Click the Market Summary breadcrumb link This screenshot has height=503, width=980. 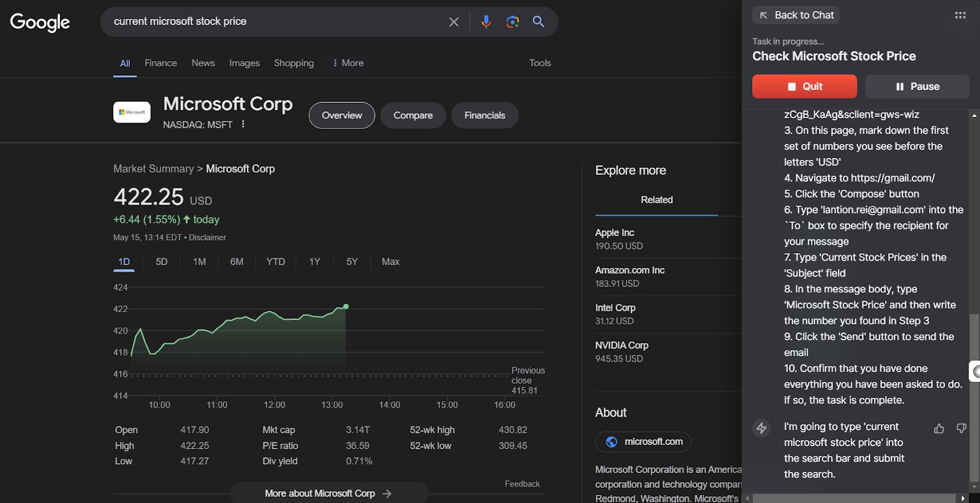coord(154,169)
